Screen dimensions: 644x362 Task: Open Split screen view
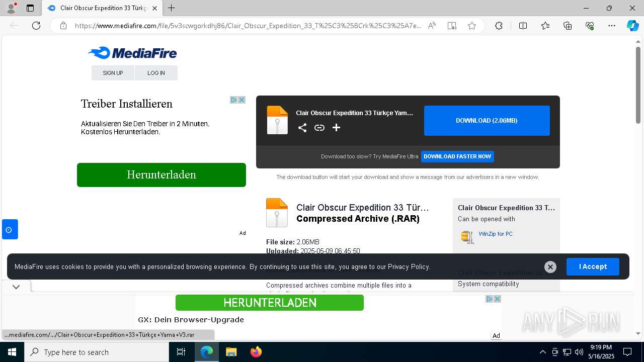click(x=523, y=26)
